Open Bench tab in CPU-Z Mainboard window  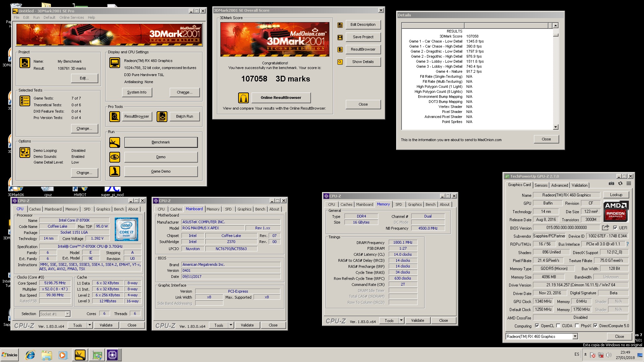coord(260,209)
